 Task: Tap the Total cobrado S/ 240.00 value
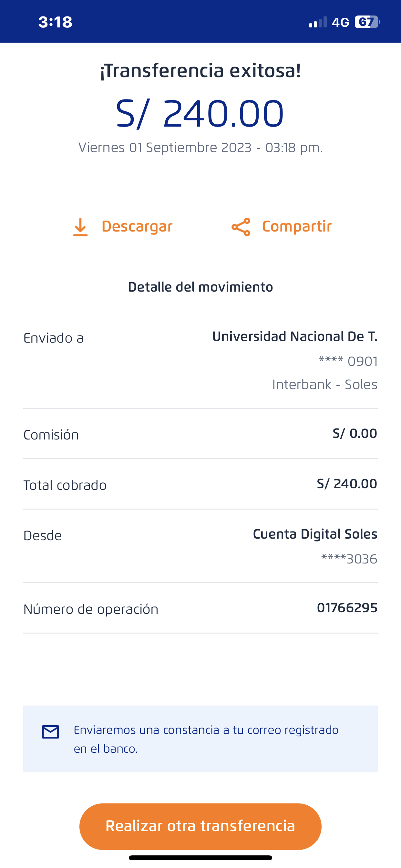(347, 484)
